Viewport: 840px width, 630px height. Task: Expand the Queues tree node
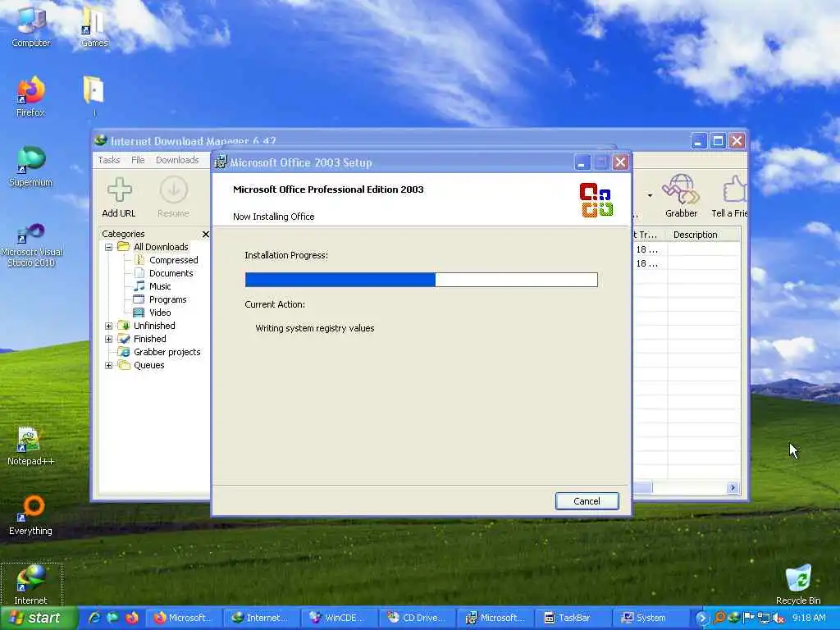pos(109,365)
